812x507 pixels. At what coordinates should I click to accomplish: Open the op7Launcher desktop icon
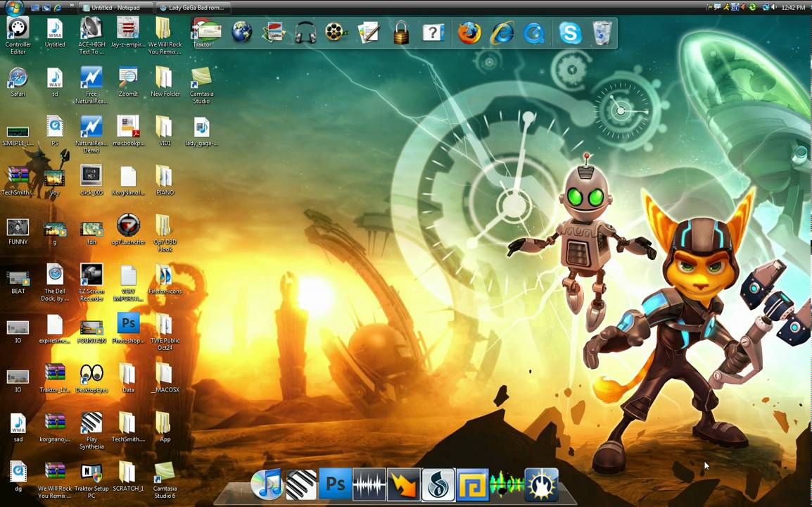coord(128,229)
